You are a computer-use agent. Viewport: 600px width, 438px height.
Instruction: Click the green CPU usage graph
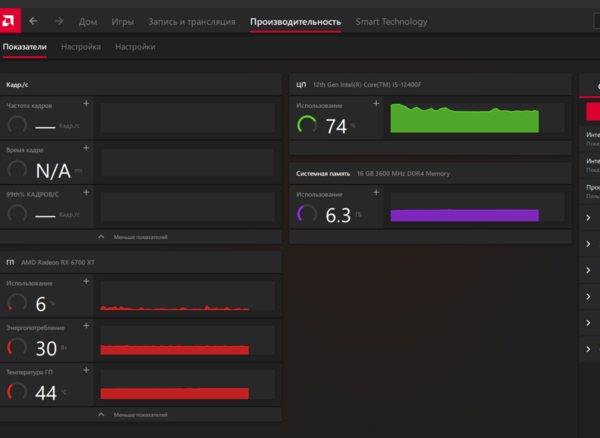point(464,118)
